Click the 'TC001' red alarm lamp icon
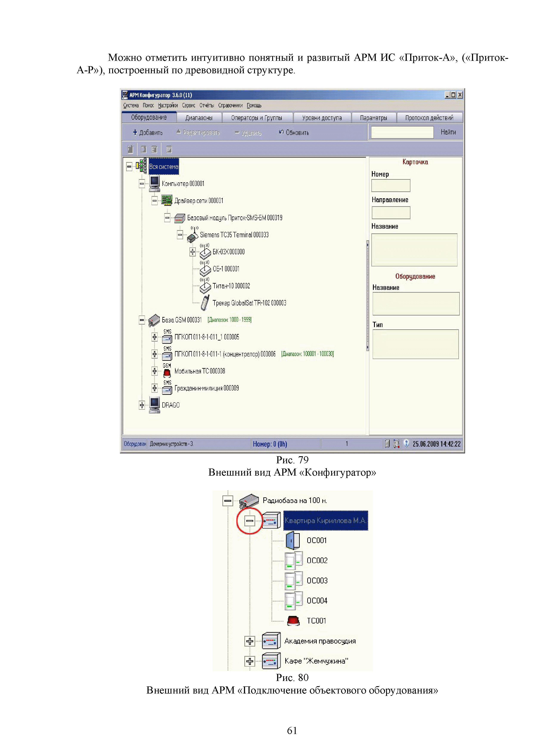 (x=293, y=621)
